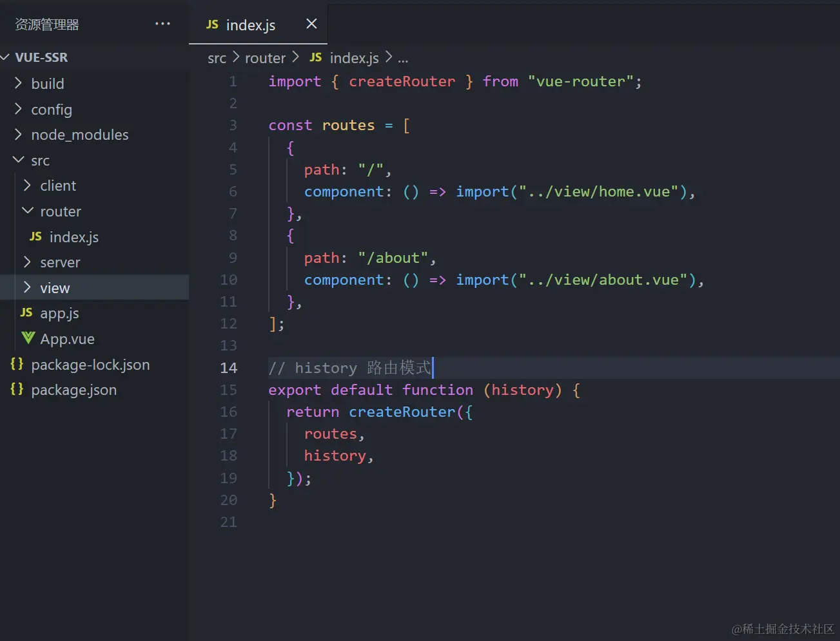840x641 pixels.
Task: Expand the node_modules folder chevron
Action: (18, 134)
